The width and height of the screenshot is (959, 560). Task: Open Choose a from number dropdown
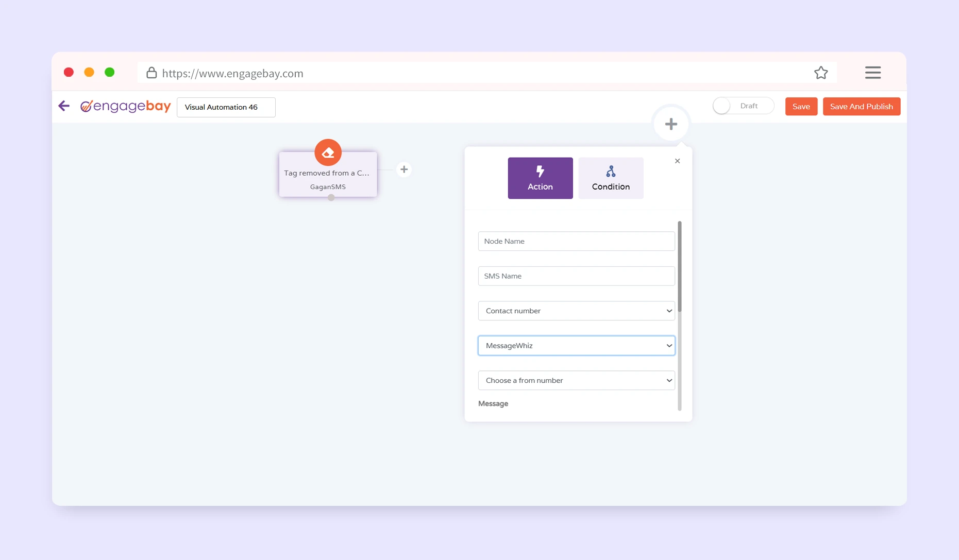pos(576,380)
